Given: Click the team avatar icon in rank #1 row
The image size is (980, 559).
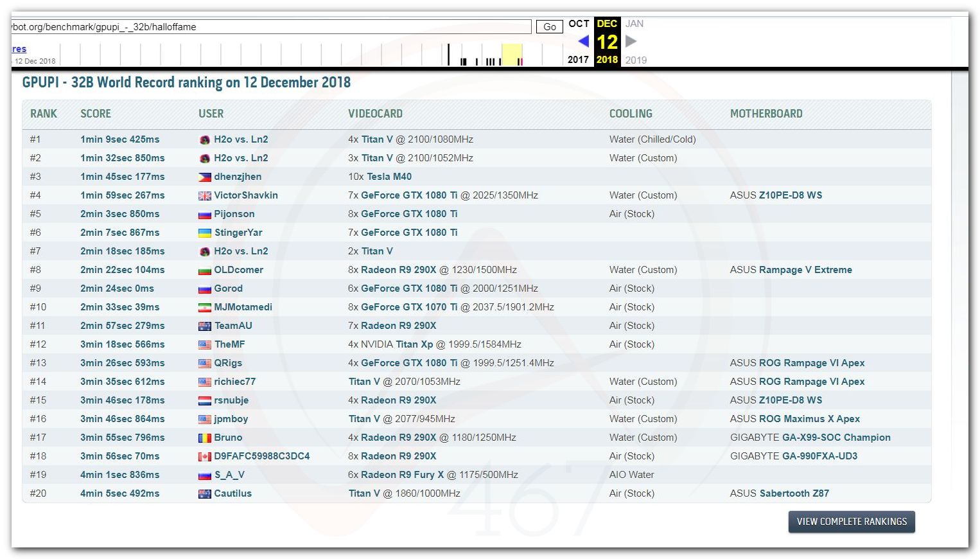Looking at the screenshot, I should (205, 139).
